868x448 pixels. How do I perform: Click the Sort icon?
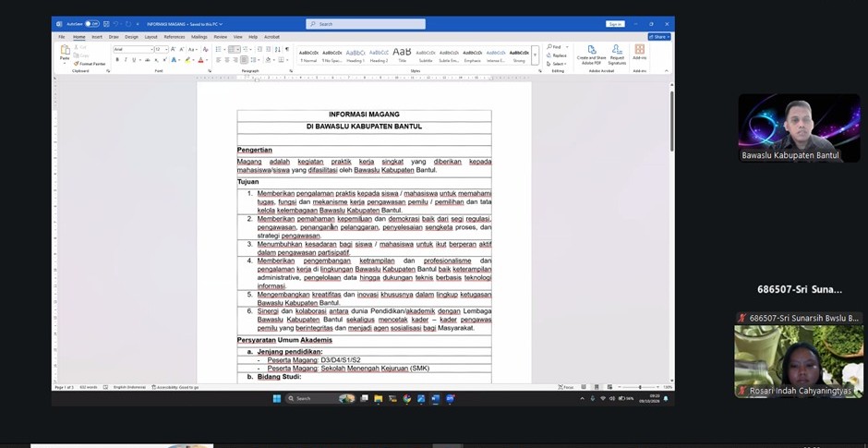[x=277, y=49]
